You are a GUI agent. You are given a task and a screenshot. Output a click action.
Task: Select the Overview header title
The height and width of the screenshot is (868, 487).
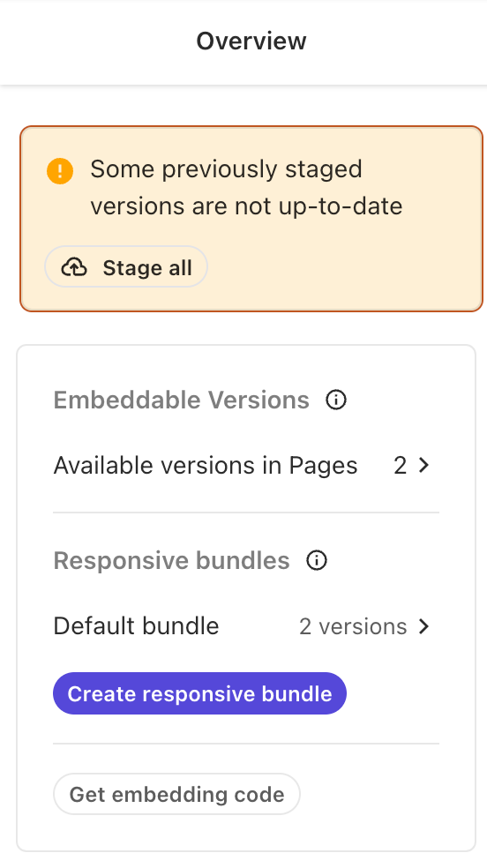(x=251, y=41)
